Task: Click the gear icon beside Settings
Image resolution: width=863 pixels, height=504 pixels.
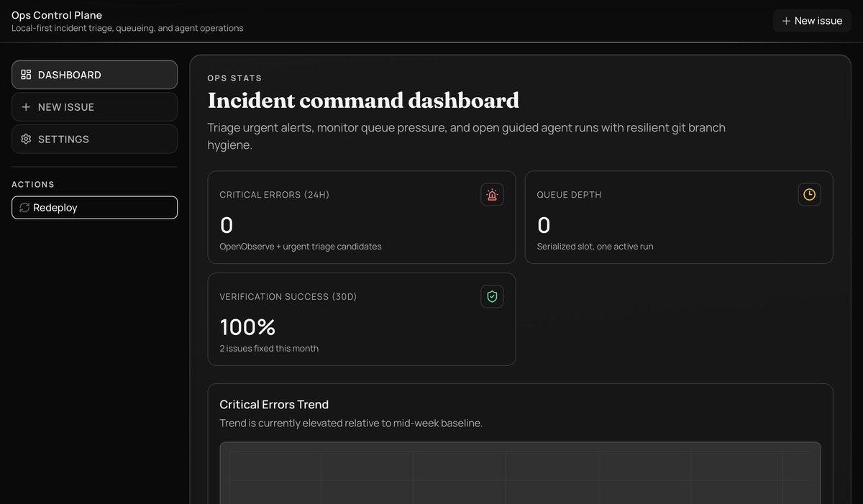Action: click(26, 139)
